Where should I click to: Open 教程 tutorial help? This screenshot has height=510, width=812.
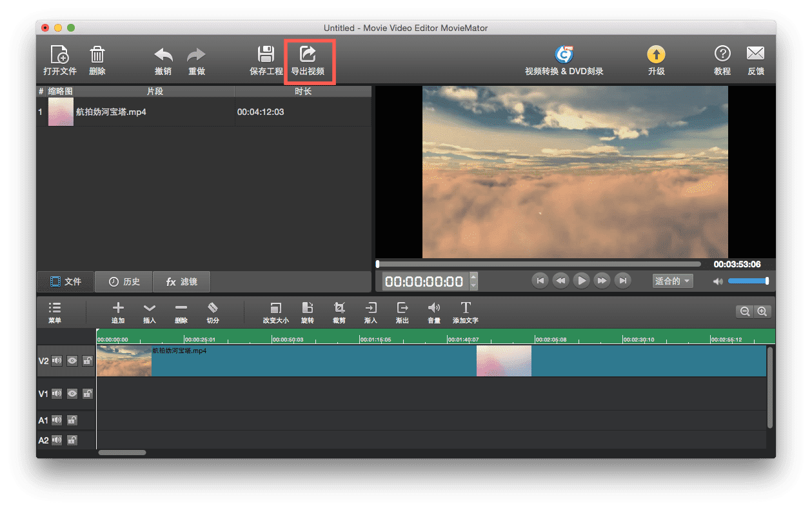[x=722, y=61]
